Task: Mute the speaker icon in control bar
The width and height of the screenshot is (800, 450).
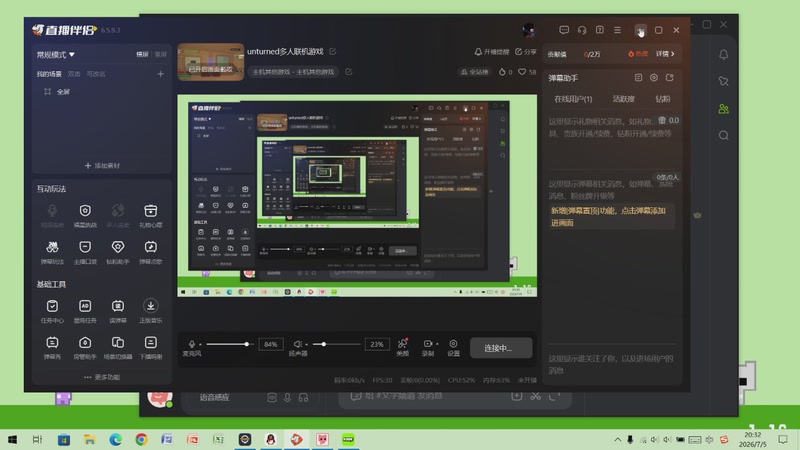Action: coord(298,344)
